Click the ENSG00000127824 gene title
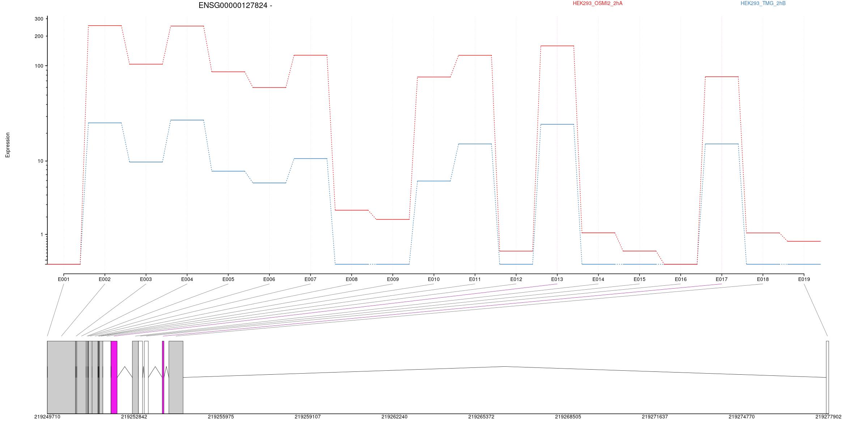 [235, 5]
